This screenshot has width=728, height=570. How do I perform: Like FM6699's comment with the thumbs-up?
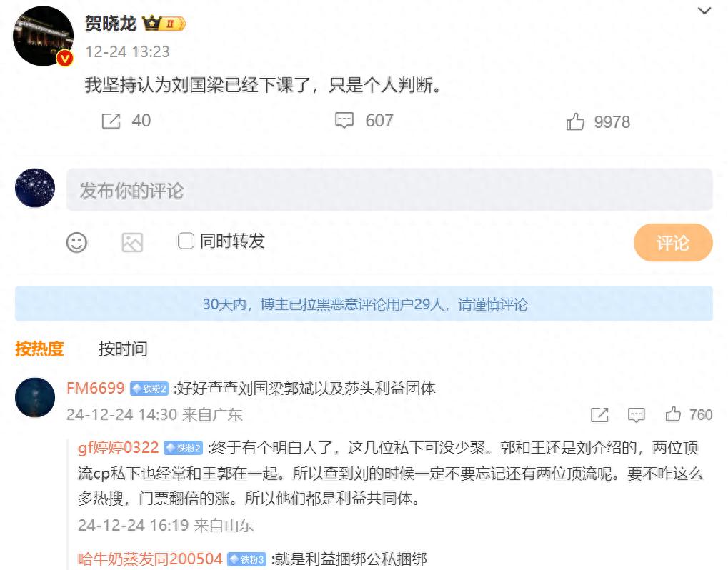tap(673, 414)
